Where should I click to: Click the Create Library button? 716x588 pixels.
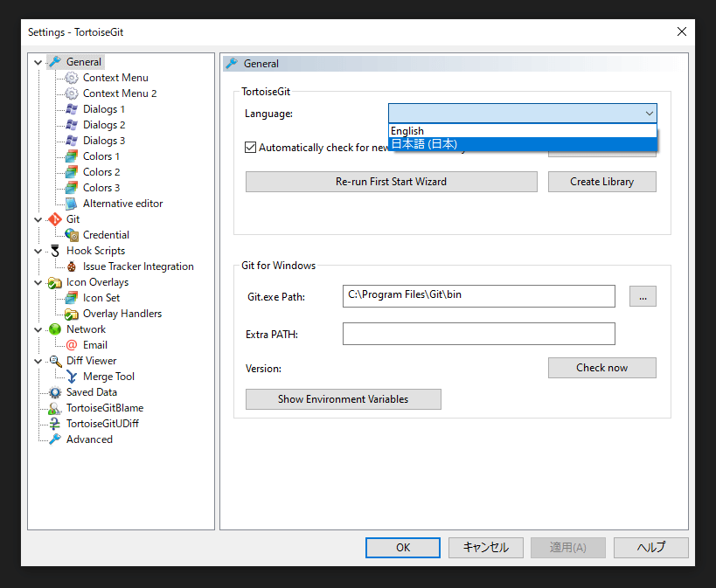click(x=601, y=182)
